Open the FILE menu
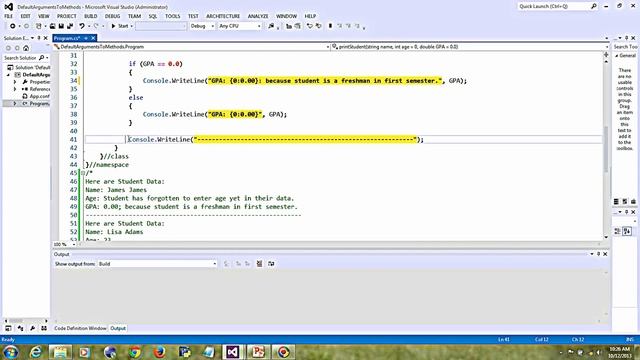 click(9, 16)
